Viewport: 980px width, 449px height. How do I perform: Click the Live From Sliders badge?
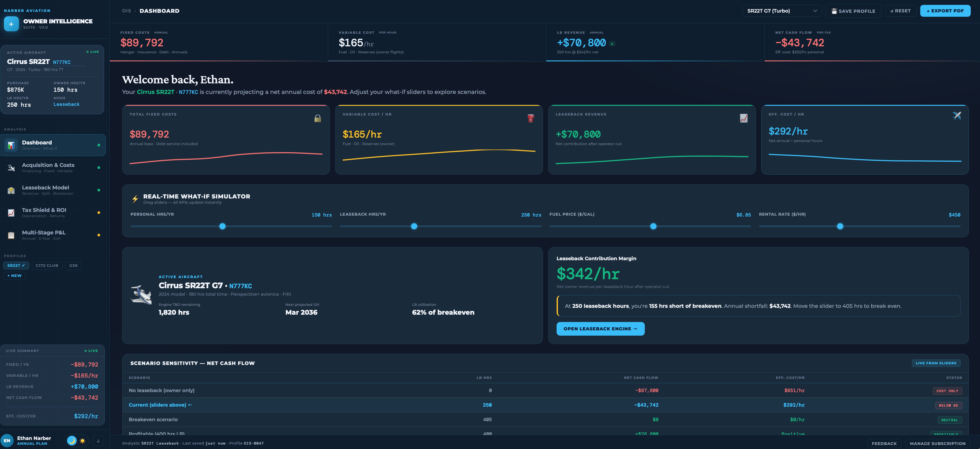tap(936, 363)
